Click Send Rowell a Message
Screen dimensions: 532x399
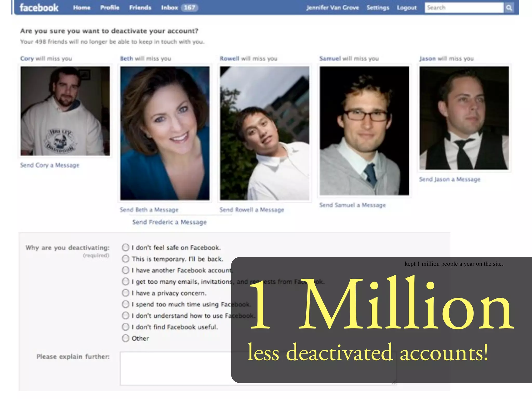tap(252, 210)
